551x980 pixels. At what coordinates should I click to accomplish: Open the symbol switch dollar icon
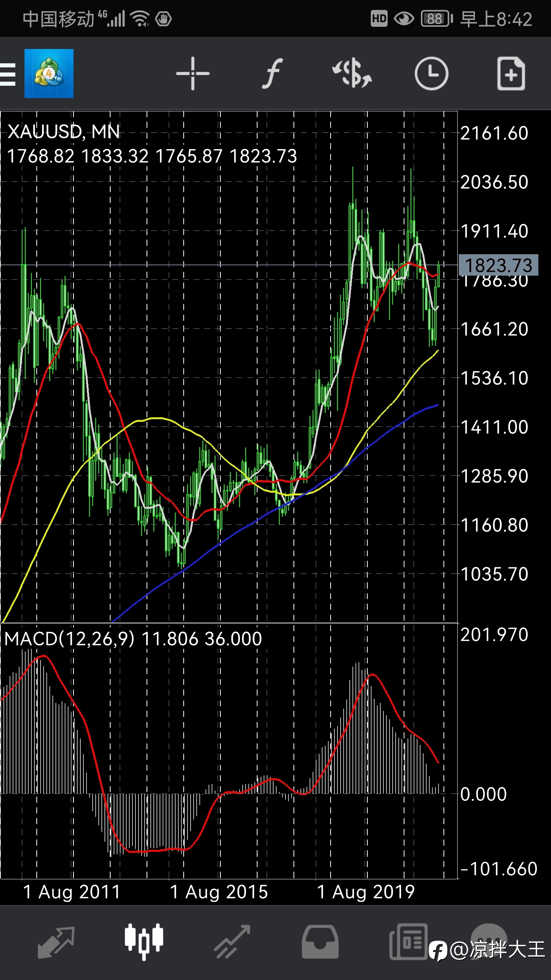tap(352, 73)
